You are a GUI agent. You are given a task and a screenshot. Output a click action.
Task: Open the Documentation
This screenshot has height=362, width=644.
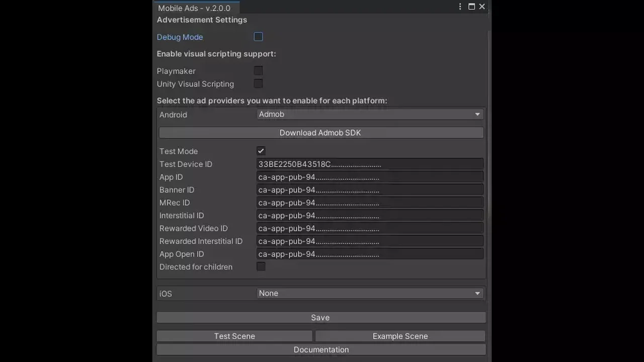(x=321, y=349)
